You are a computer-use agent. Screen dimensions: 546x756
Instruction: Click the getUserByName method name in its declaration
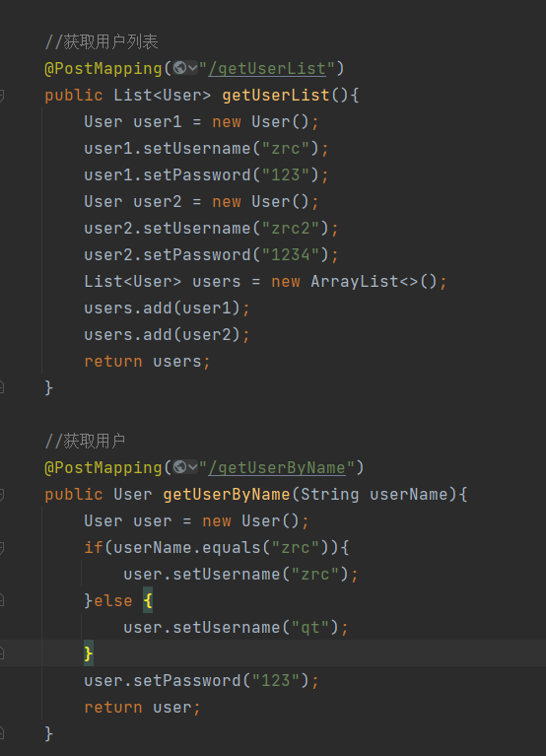pyautogui.click(x=227, y=494)
